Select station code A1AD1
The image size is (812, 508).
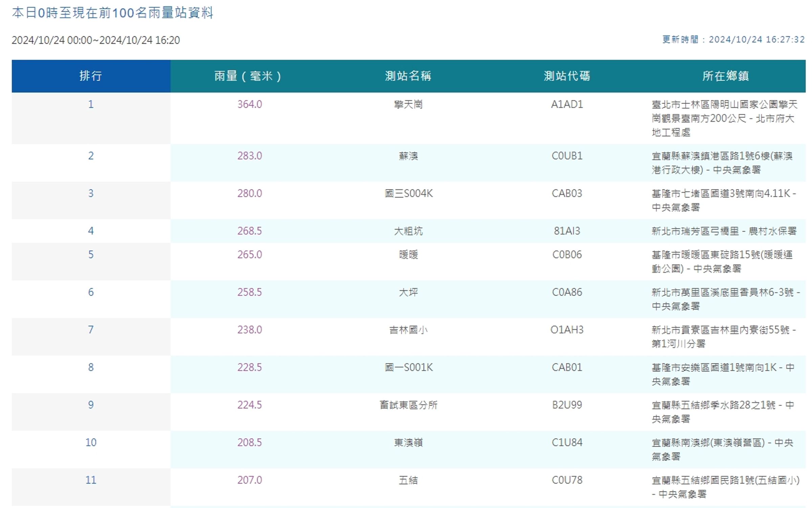(567, 104)
